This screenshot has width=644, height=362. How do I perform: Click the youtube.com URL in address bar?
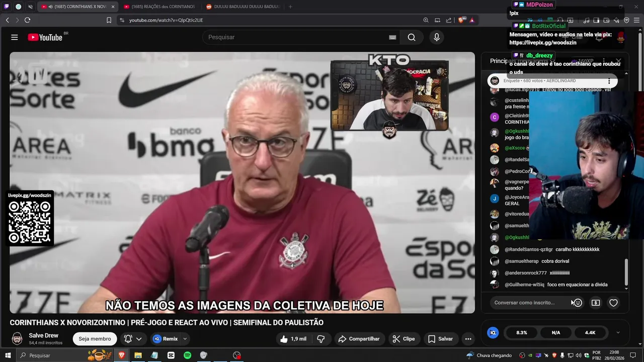[166, 20]
